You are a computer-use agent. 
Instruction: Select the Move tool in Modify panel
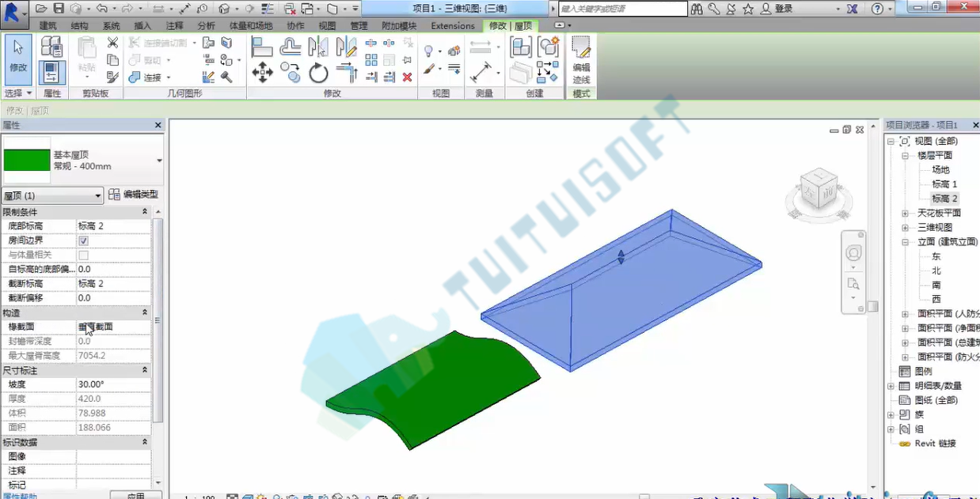tap(262, 74)
